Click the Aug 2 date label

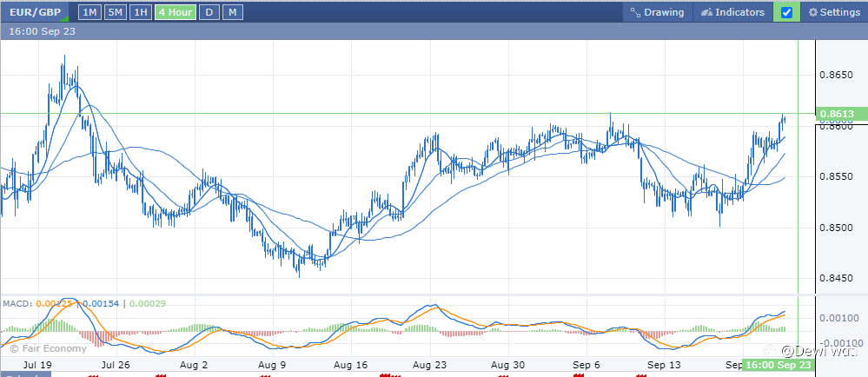tap(195, 365)
